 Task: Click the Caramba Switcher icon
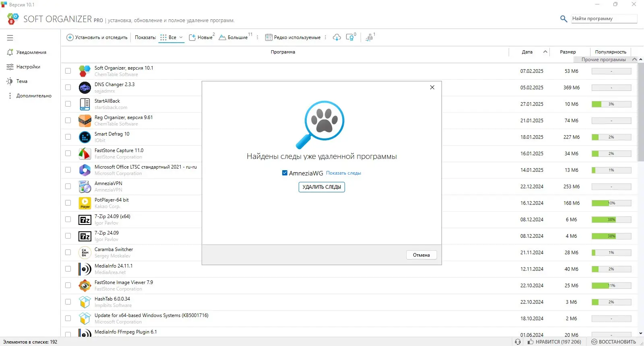(x=85, y=253)
